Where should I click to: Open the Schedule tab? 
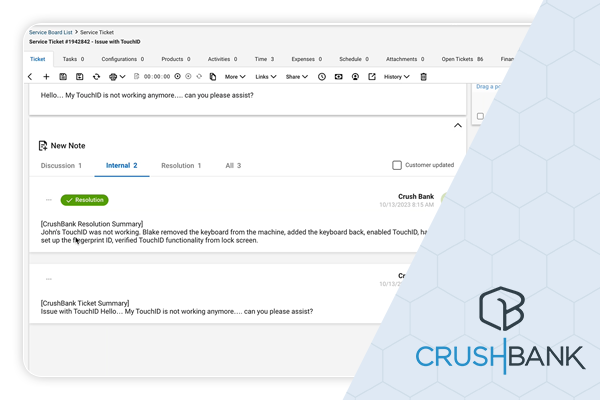click(x=354, y=59)
